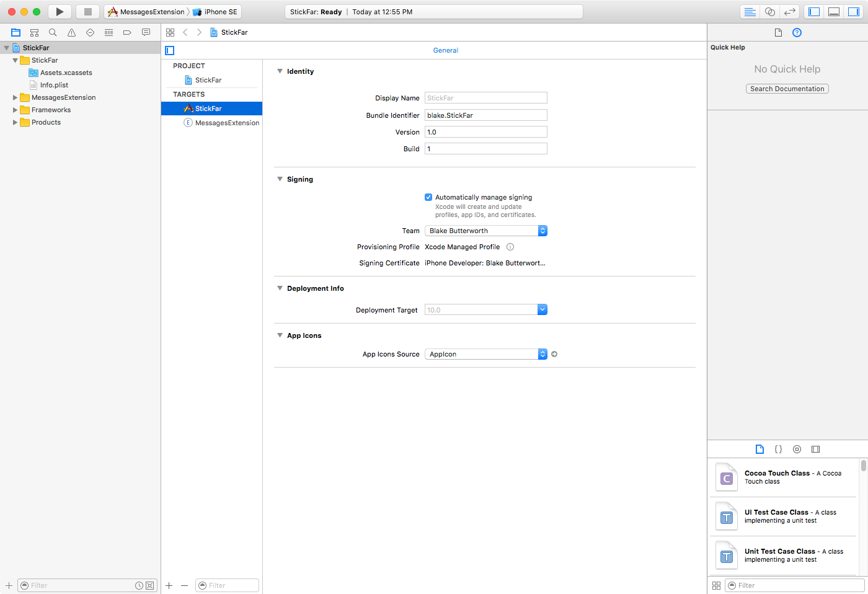Show the Project navigator
This screenshot has height=594, width=868.
point(16,32)
